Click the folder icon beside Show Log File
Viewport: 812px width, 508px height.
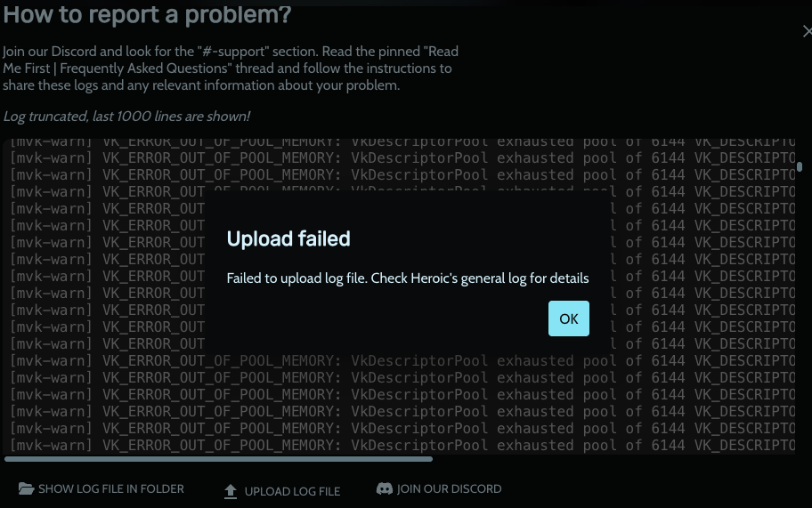[26, 488]
